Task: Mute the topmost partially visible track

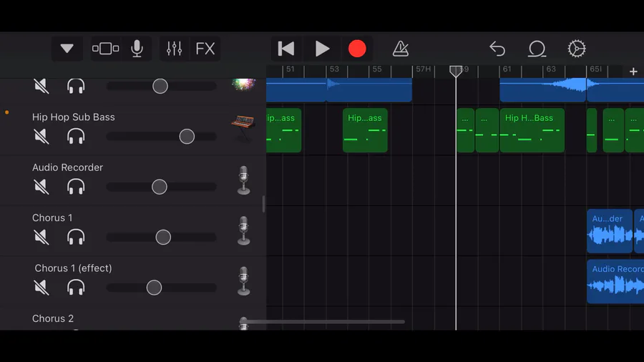Action: (x=42, y=86)
